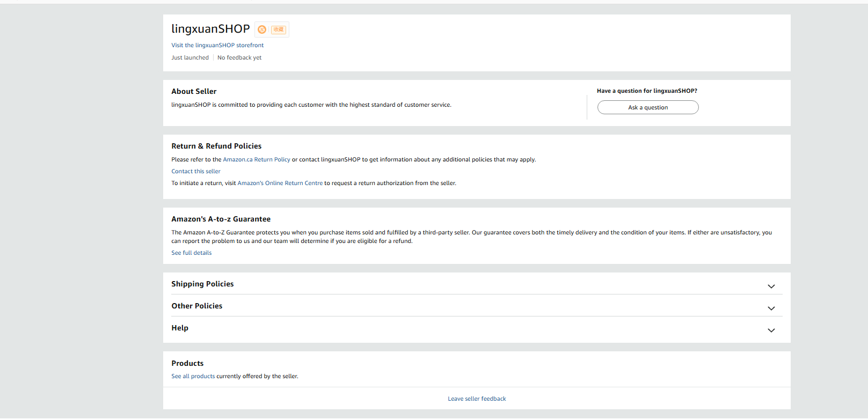Open the Amazon.ca Return Policy link
Viewport: 868px width, 420px height.
point(257,160)
